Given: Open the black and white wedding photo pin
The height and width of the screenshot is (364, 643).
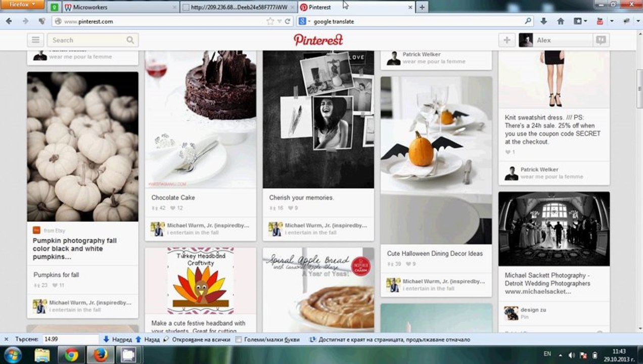Looking at the screenshot, I should coord(554,229).
